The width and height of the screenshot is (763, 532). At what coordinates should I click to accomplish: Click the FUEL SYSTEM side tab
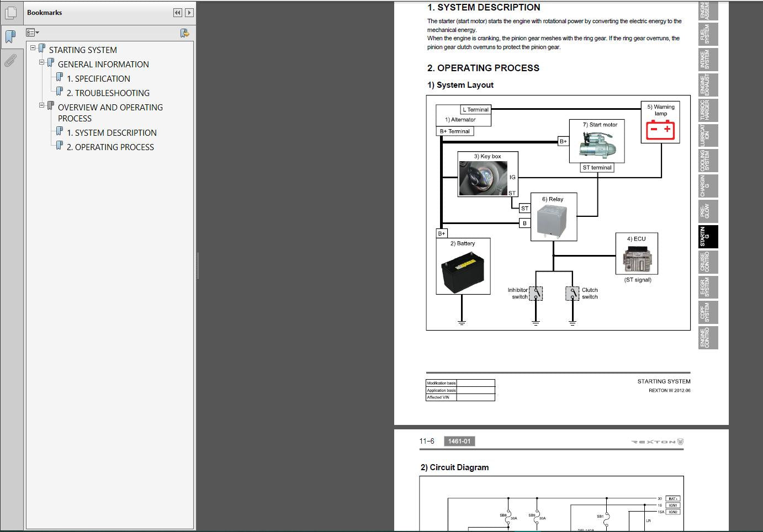708,34
